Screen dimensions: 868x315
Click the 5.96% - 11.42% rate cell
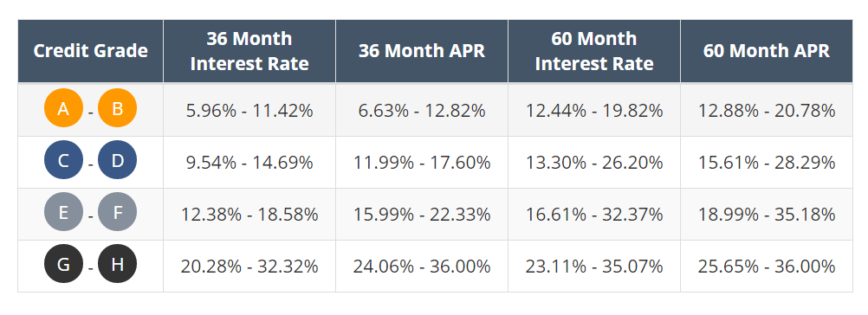(x=249, y=111)
